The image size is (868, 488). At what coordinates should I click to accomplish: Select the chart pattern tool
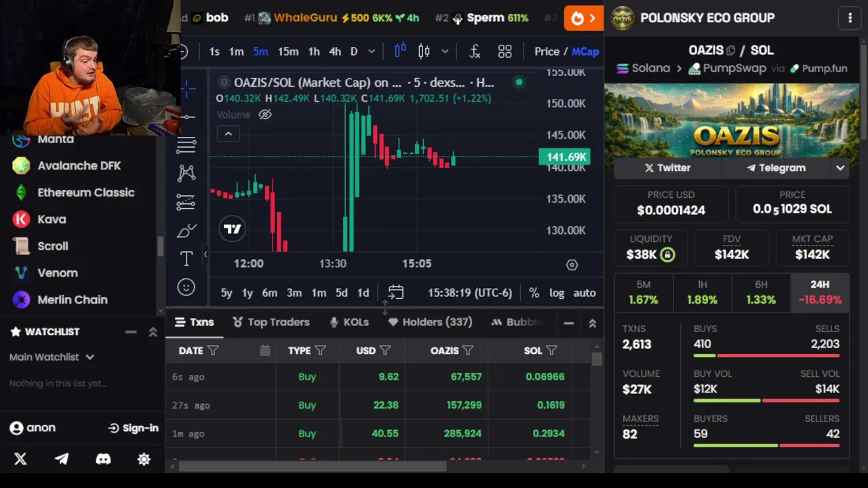click(186, 174)
